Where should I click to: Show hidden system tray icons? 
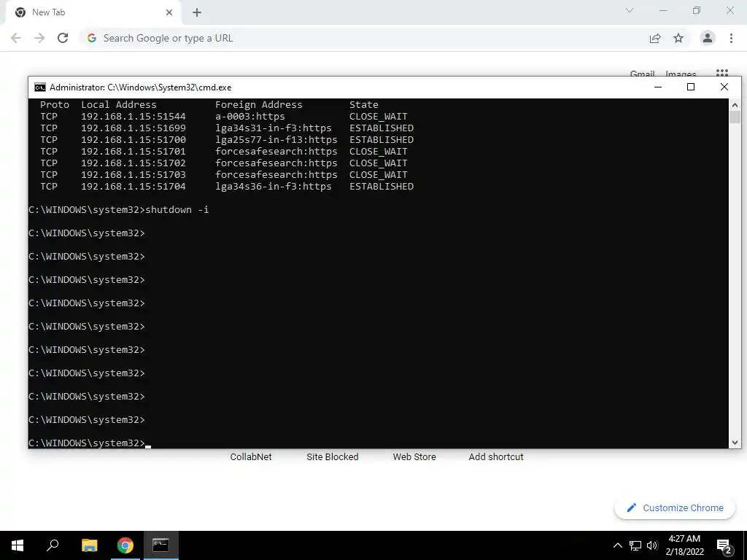(617, 545)
